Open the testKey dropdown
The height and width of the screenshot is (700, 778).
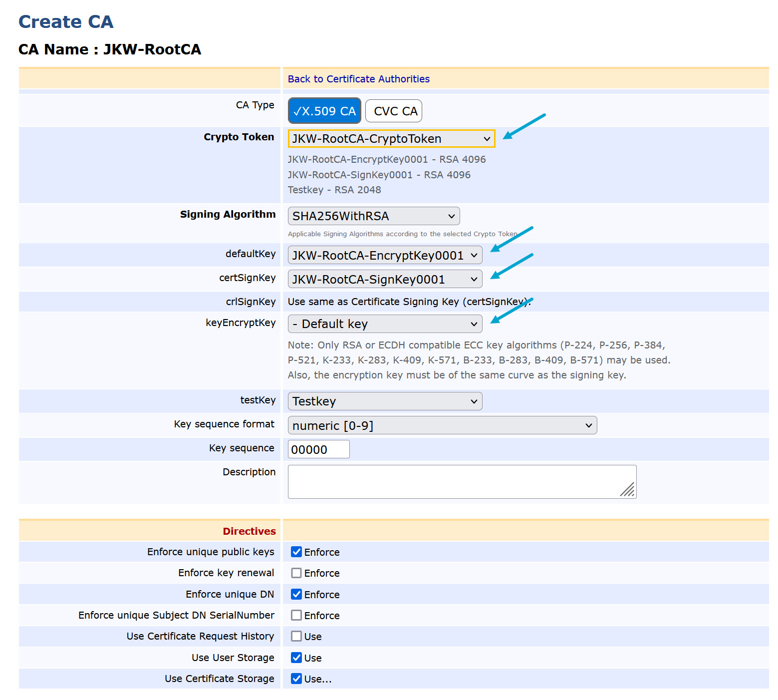(385, 401)
